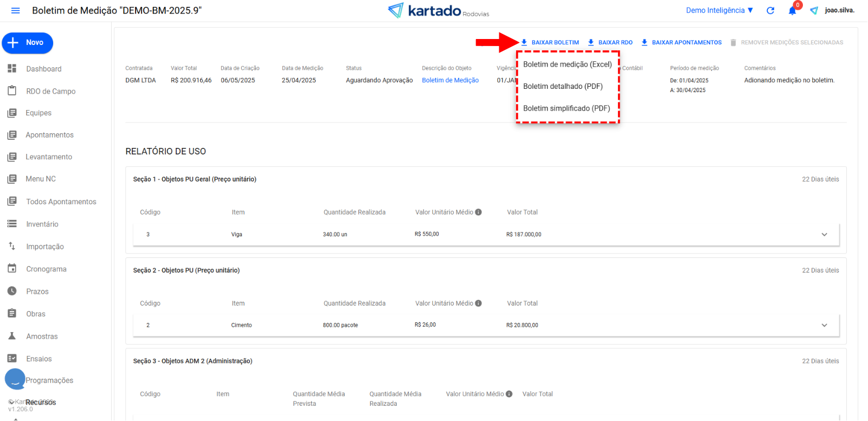Select Boletim detalhado (PDF) option
This screenshot has width=868, height=421.
563,86
